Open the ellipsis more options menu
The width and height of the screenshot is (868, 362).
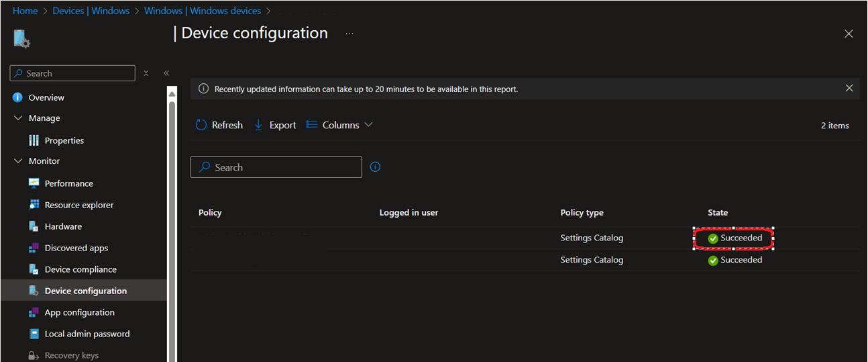pyautogui.click(x=349, y=34)
